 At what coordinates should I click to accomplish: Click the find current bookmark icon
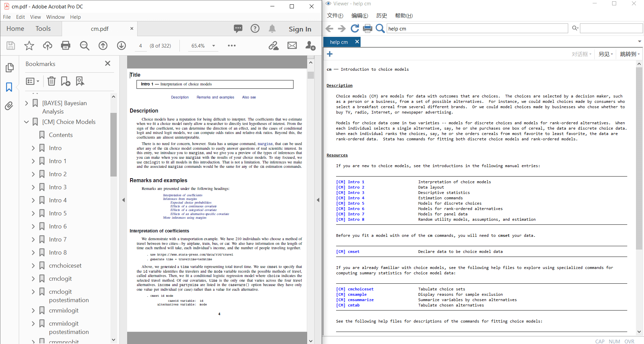point(80,81)
